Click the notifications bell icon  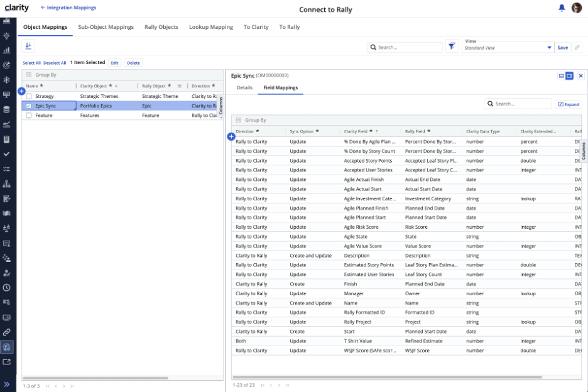562,8
